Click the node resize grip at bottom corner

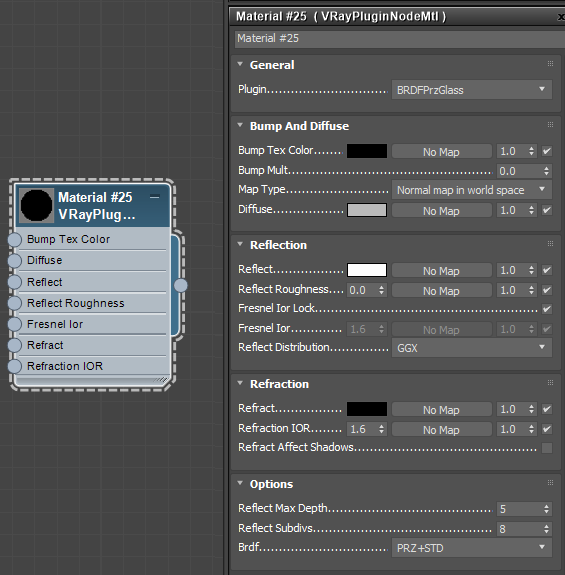pos(162,380)
